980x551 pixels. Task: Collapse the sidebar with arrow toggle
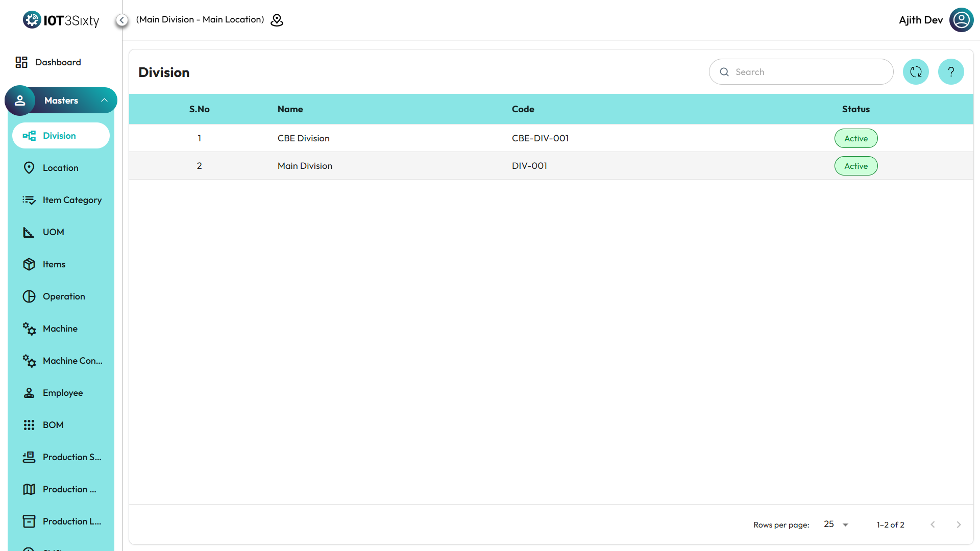(121, 20)
